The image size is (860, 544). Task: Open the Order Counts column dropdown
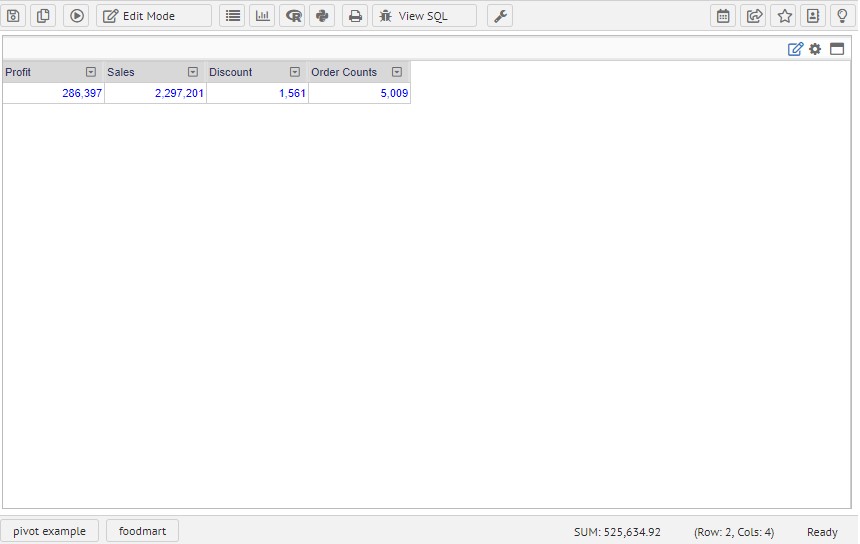click(397, 72)
